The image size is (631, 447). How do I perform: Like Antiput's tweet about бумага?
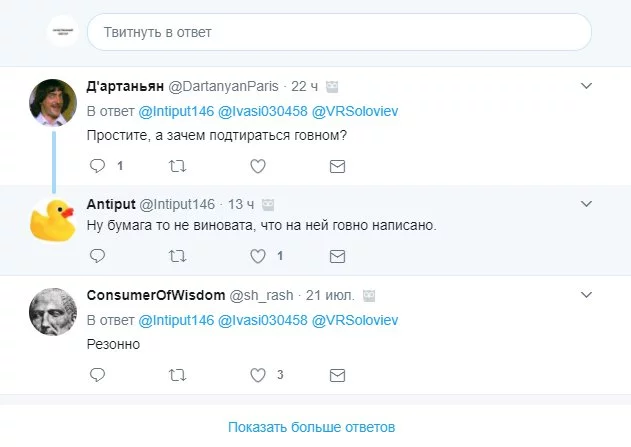(x=257, y=256)
